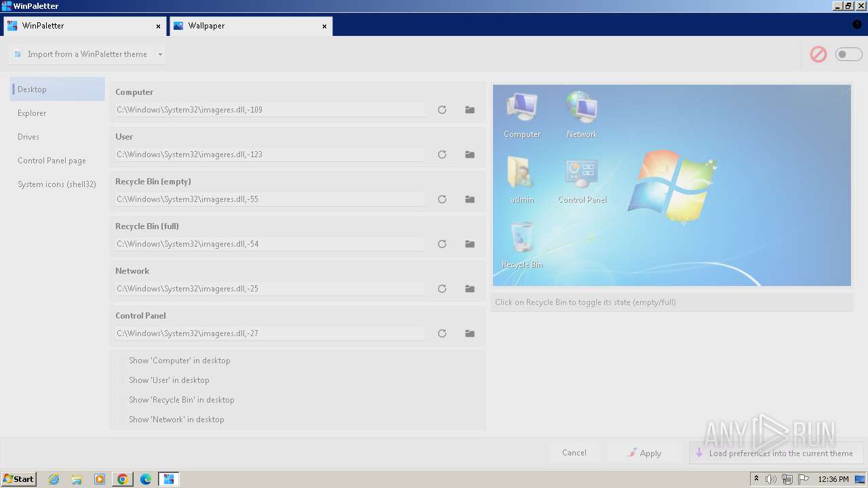Click Recycle Bin in the desktop preview

pyautogui.click(x=522, y=245)
